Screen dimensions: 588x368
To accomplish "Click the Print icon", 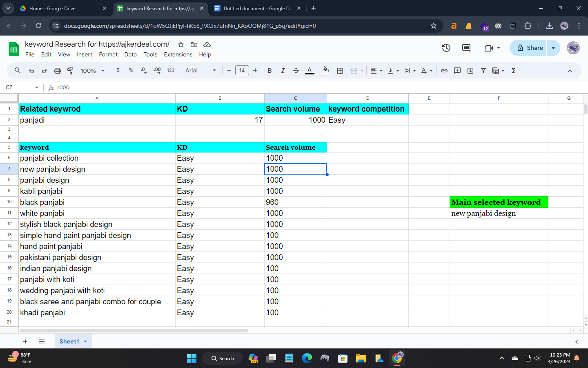I will (x=58, y=71).
